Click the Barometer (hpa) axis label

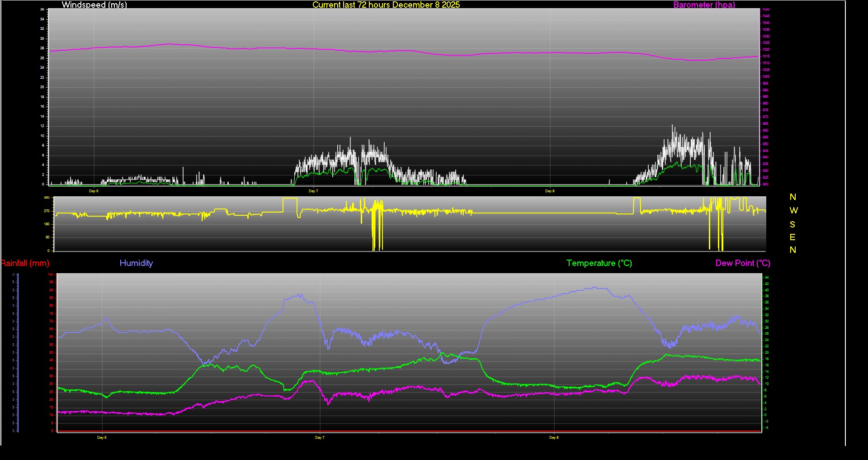click(704, 5)
